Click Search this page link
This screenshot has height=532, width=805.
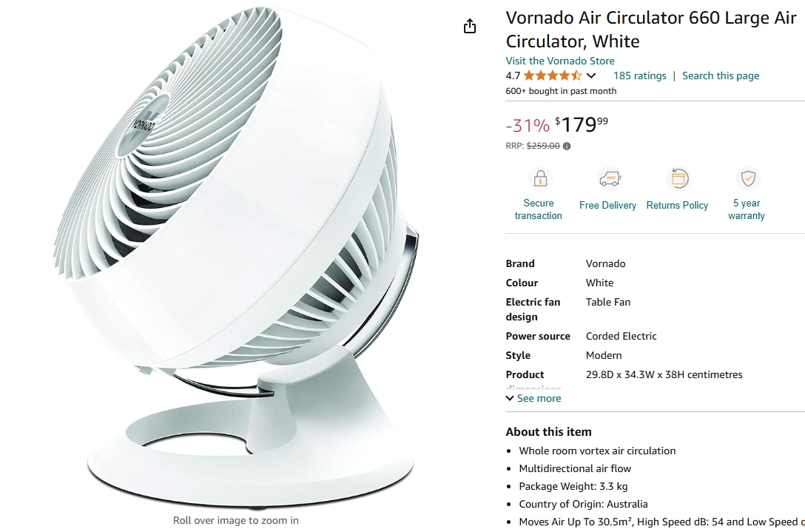pyautogui.click(x=721, y=76)
